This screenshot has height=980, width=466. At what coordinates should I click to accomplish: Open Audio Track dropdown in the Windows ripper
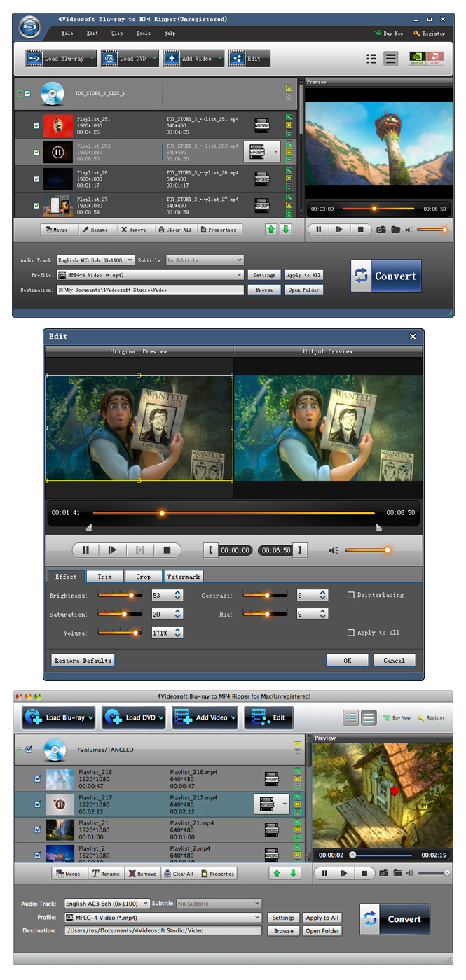pyautogui.click(x=95, y=260)
